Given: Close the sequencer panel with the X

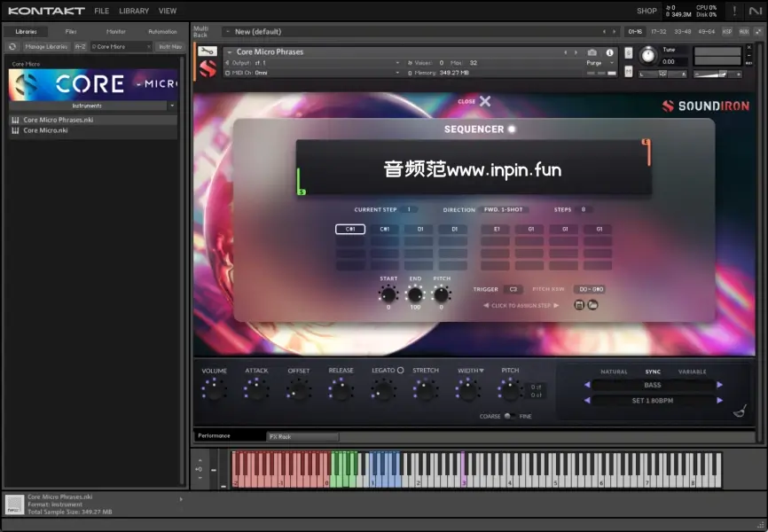Looking at the screenshot, I should [485, 101].
